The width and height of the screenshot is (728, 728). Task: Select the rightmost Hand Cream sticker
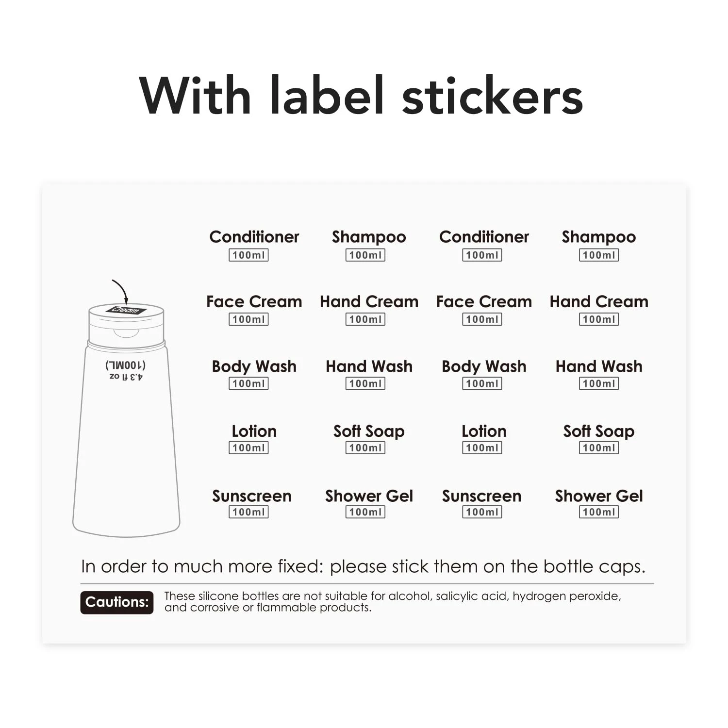click(x=598, y=302)
